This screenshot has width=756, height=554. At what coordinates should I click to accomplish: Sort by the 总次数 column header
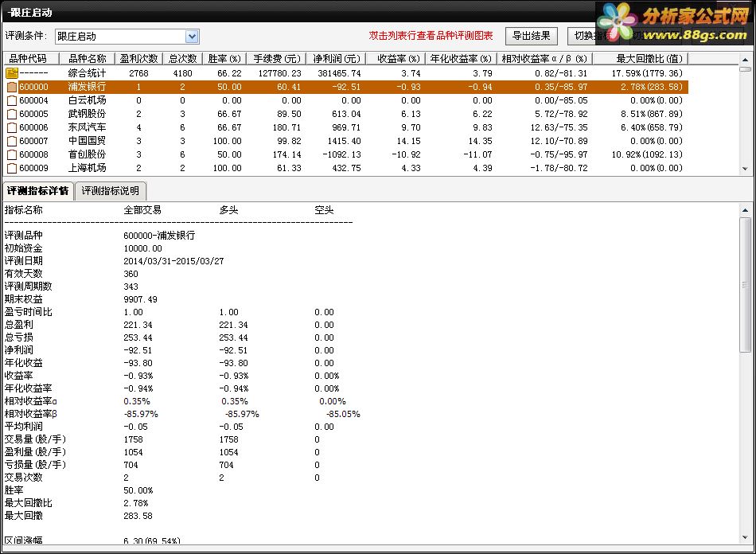pos(183,58)
